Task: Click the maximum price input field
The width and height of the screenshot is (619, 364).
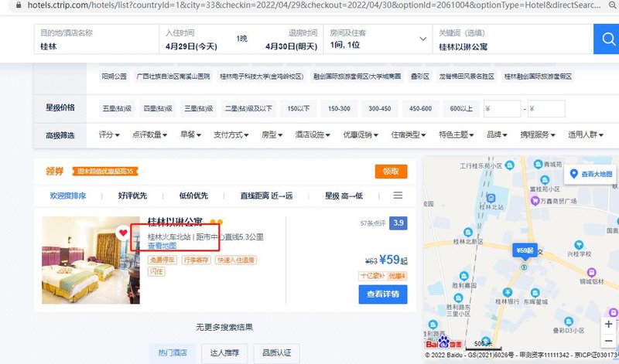Action: click(546, 108)
